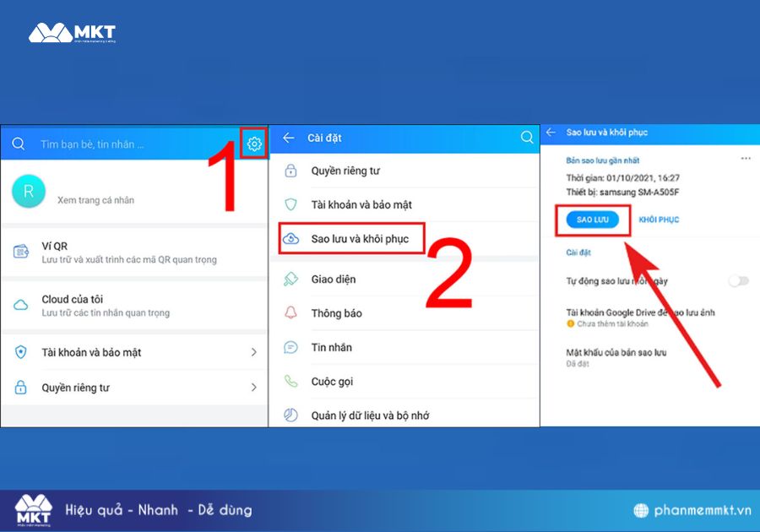Open Giao diện settings entry
The image size is (760, 532).
(x=334, y=280)
